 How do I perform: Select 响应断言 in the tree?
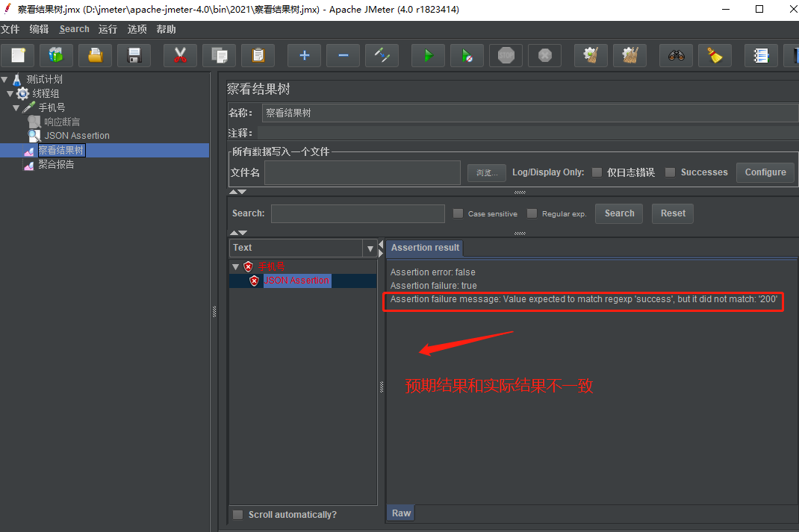pos(62,122)
